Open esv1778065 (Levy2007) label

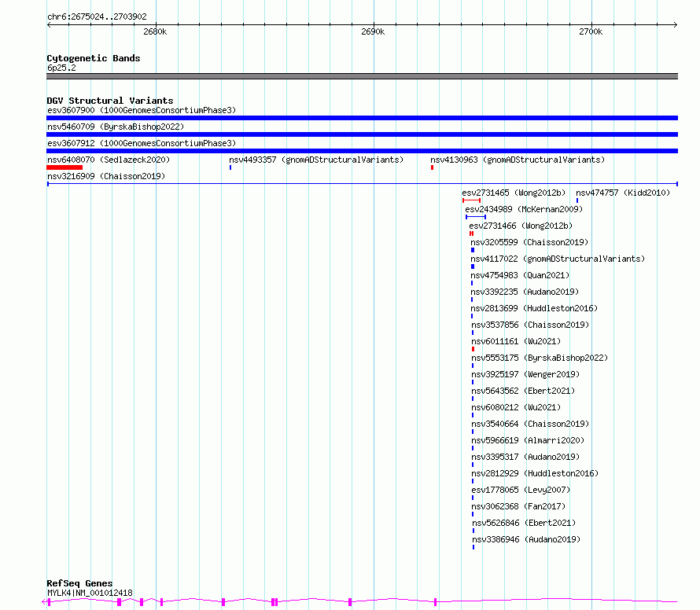coord(521,490)
